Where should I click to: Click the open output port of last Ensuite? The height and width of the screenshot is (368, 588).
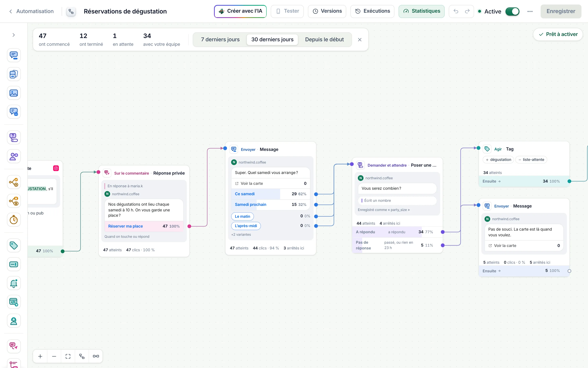pyautogui.click(x=569, y=271)
